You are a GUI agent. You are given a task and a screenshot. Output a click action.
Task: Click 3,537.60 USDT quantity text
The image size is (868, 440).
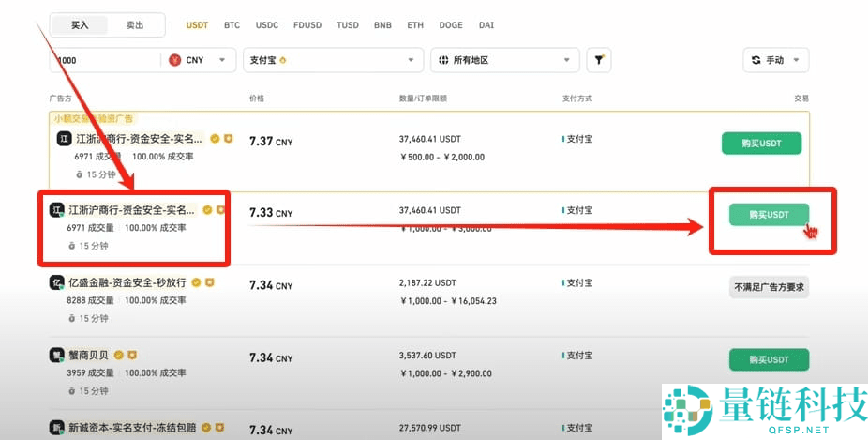point(427,356)
